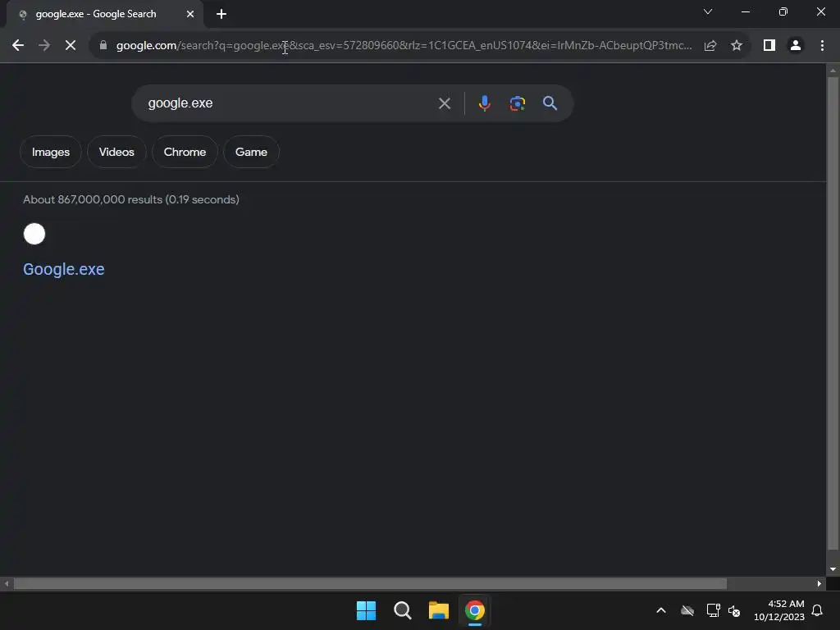Submit the search with the magnifier icon
840x630 pixels.
tap(550, 103)
